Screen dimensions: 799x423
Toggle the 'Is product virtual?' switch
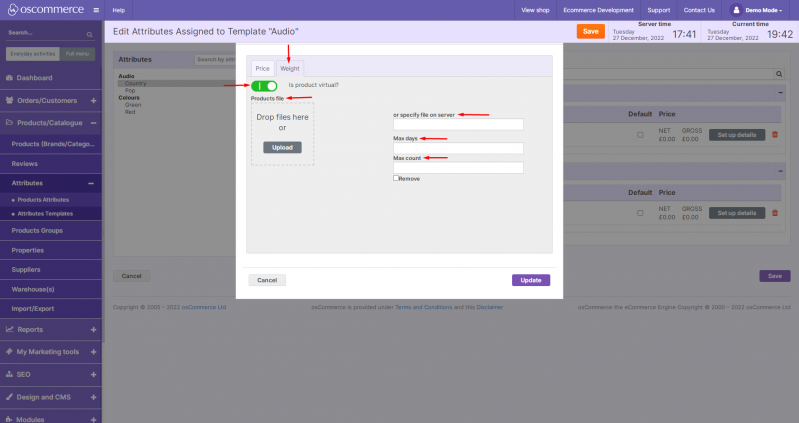[x=265, y=86]
